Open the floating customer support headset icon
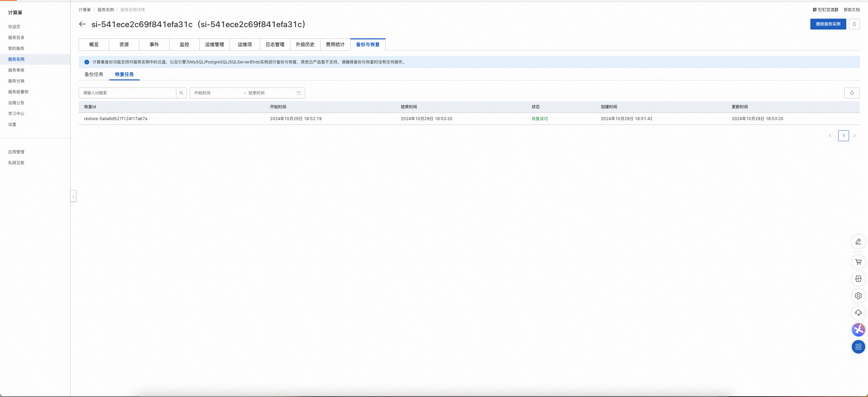The width and height of the screenshot is (868, 397). pyautogui.click(x=858, y=313)
